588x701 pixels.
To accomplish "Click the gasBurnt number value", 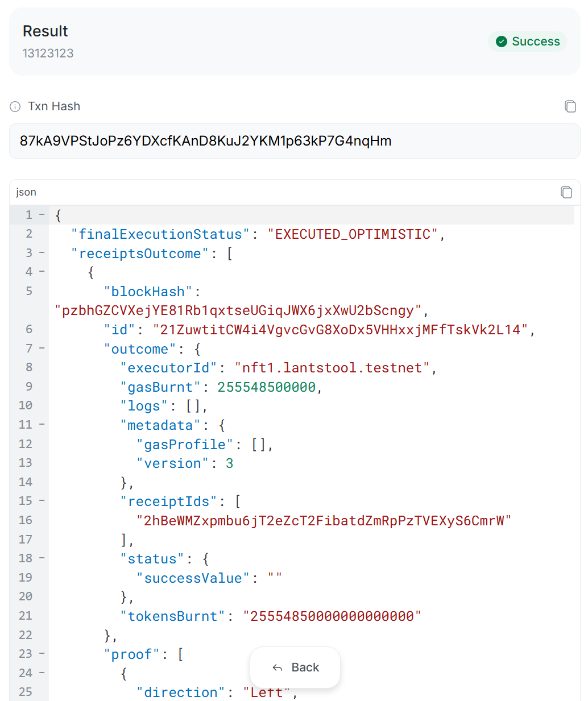I will point(266,387).
